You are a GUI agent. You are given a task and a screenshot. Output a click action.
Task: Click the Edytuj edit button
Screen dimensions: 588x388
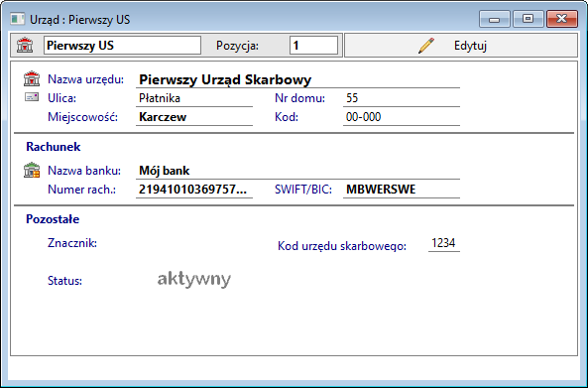[x=461, y=46]
